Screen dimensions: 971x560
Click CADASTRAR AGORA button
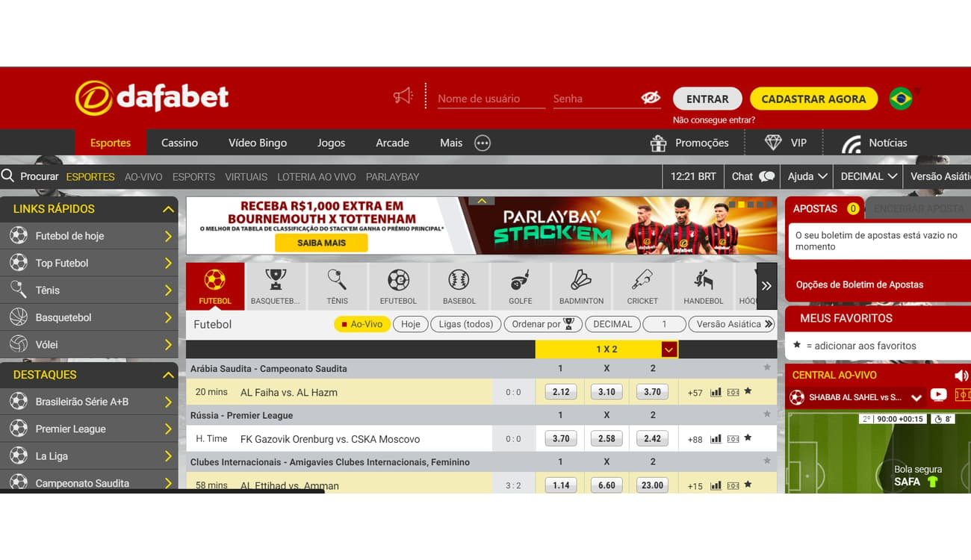tap(813, 99)
